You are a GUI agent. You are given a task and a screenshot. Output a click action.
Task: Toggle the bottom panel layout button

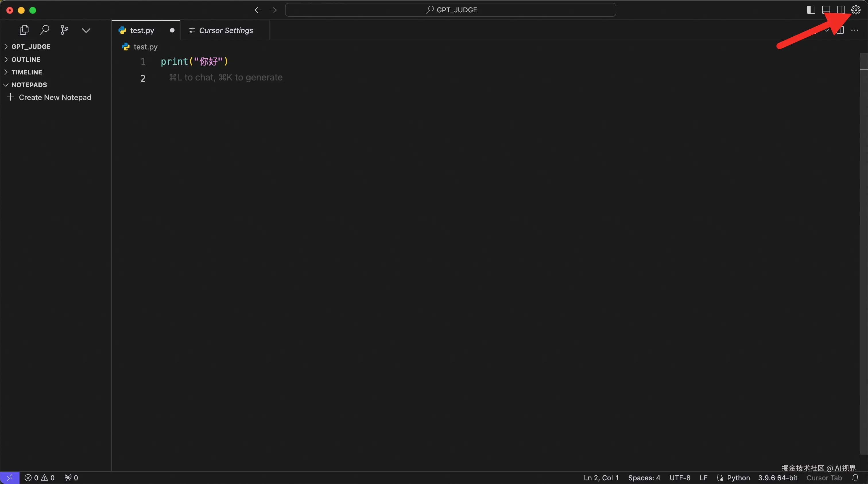(826, 10)
